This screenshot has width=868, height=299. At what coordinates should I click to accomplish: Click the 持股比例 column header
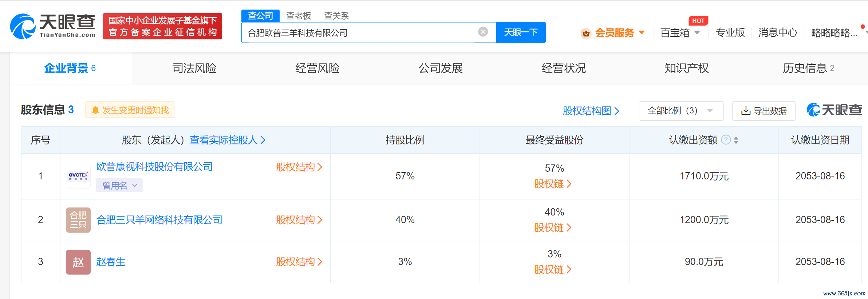(x=405, y=140)
